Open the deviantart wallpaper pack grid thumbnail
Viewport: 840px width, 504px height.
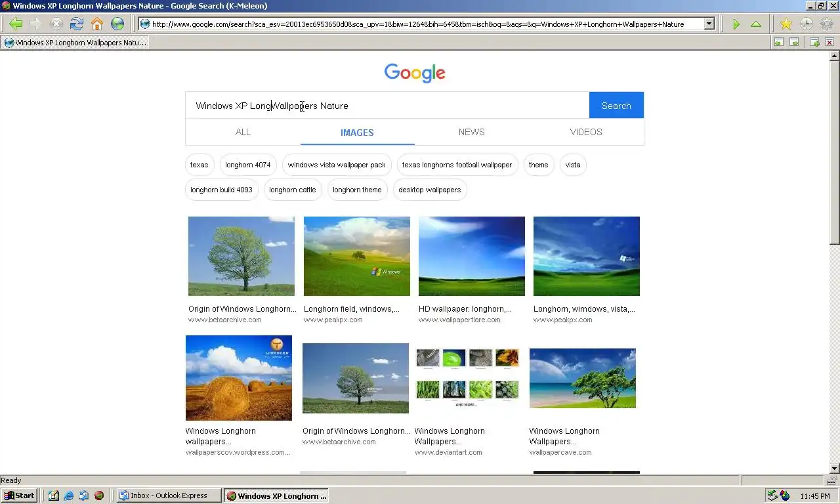click(467, 378)
